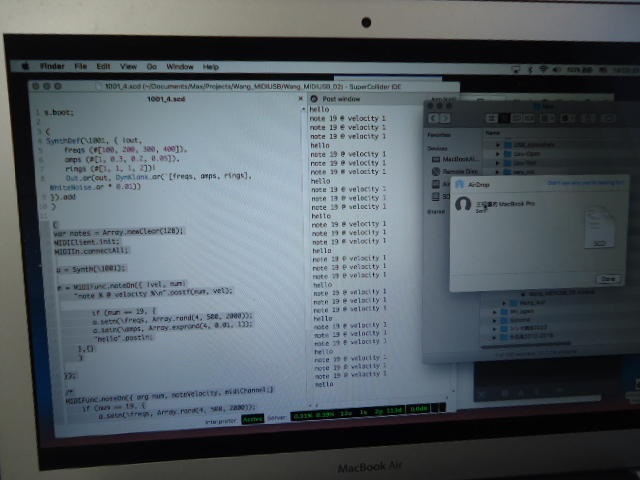Click the horizontal scrollbar in Finder window
640x480 pixels.
pyautogui.click(x=526, y=346)
